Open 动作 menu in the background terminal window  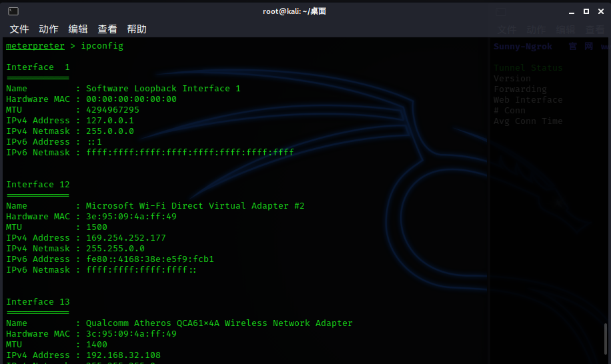pos(536,30)
